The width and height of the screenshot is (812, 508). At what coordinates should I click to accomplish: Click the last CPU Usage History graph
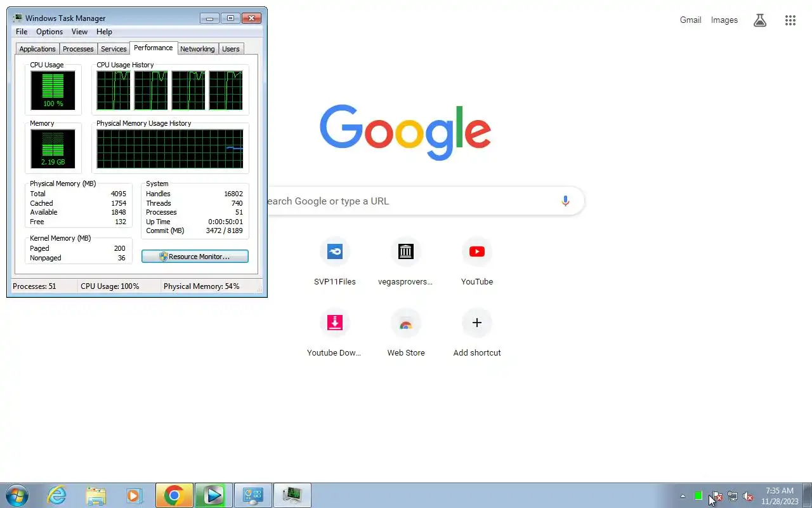(x=226, y=90)
